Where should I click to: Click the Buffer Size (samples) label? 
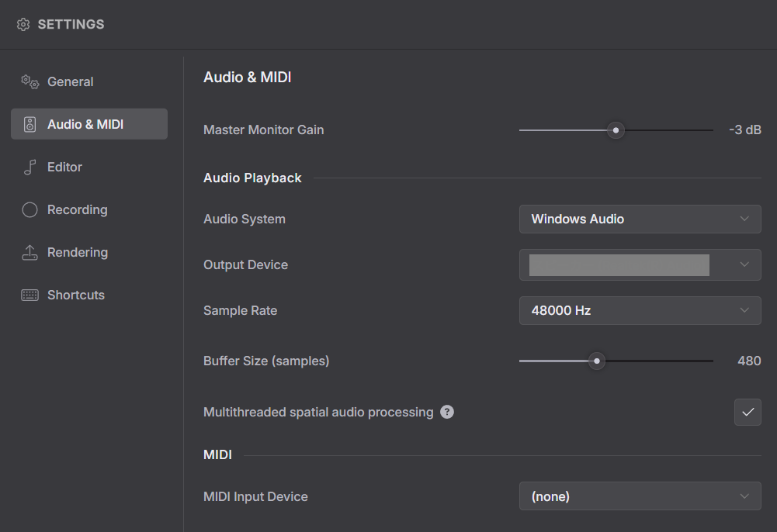(x=266, y=361)
